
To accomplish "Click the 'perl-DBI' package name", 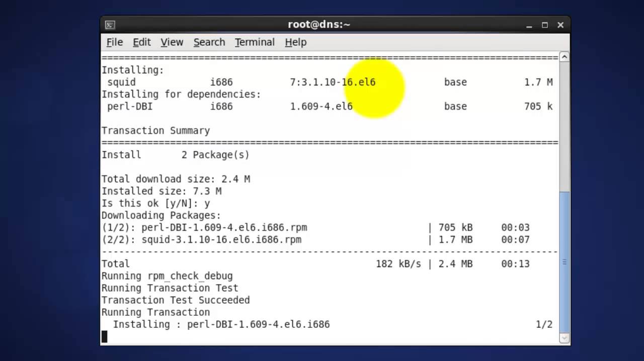I will (x=130, y=106).
